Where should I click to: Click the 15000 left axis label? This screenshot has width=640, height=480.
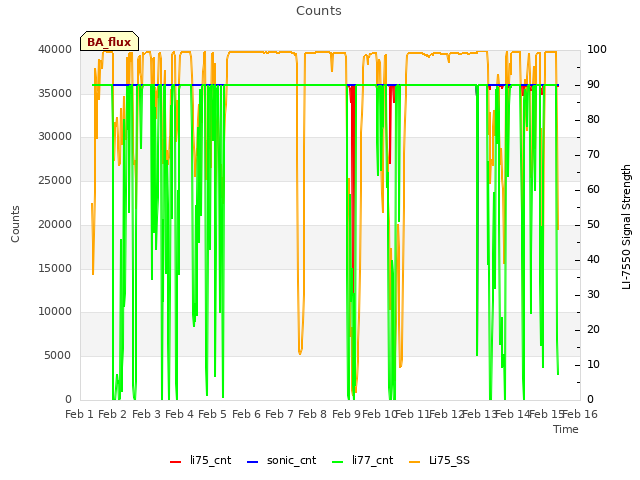point(55,268)
